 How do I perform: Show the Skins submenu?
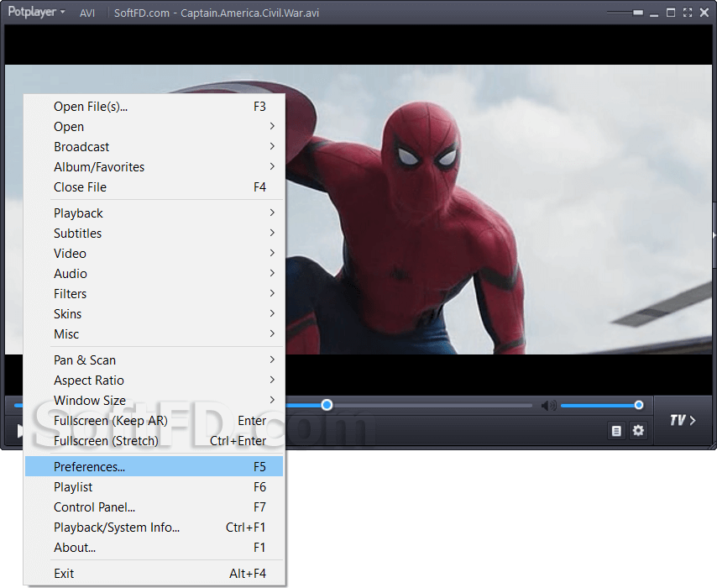click(x=154, y=314)
